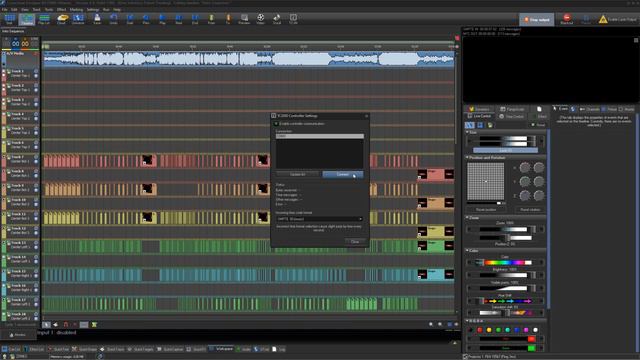Pick the red color swatch
Screen dimensions: 640x360
click(480, 330)
